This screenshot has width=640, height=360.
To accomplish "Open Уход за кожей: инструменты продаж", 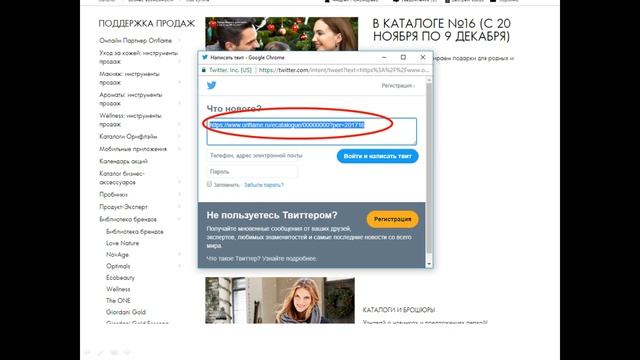I will click(x=138, y=57).
